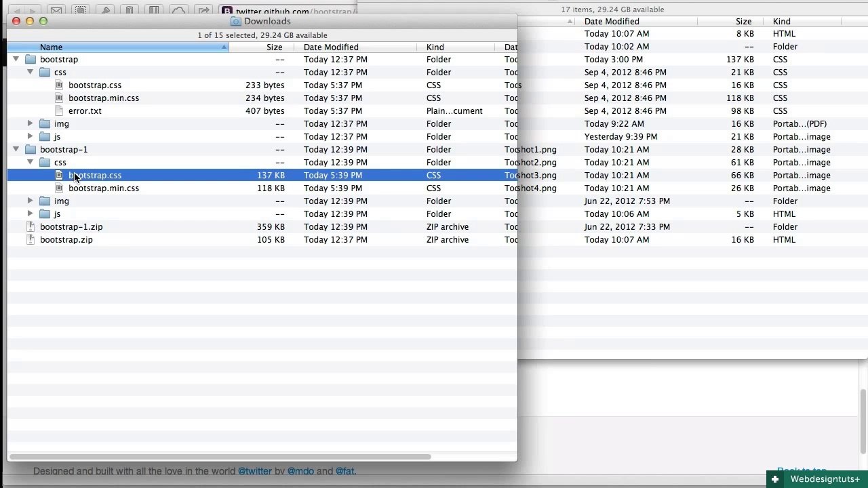Screen dimensions: 868x488
Task: Open the @mdo link in the page footer
Action: [300, 470]
